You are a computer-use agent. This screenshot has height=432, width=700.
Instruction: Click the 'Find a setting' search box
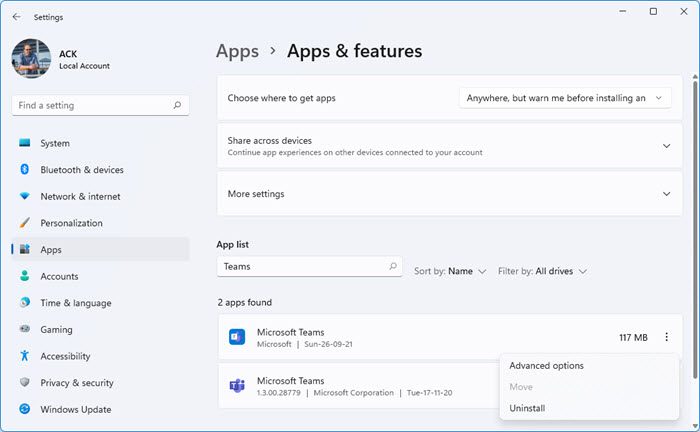99,105
